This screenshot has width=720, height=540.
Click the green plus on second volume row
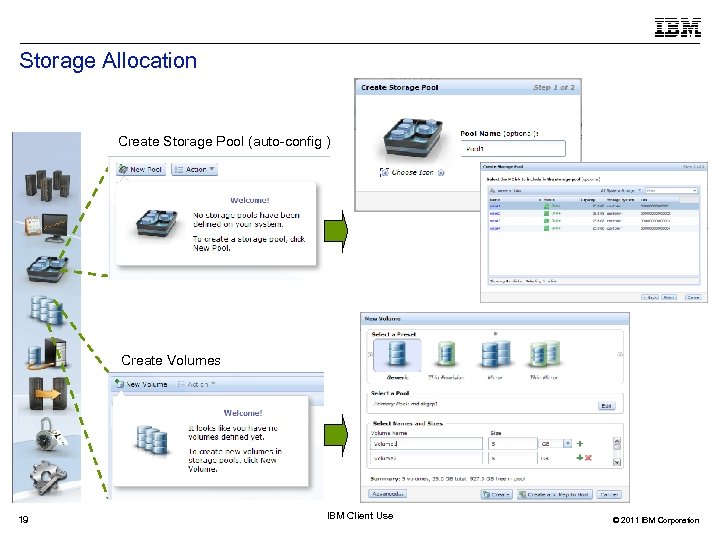tap(579, 458)
